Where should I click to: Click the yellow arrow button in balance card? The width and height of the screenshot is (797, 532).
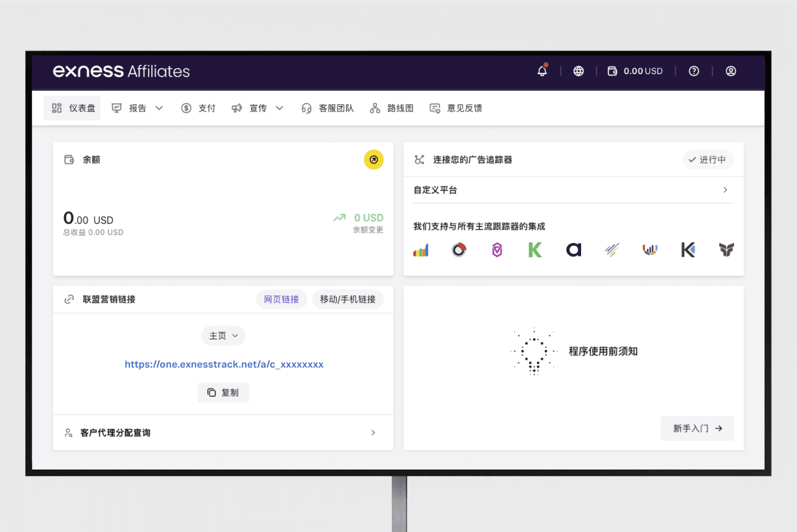tap(373, 160)
